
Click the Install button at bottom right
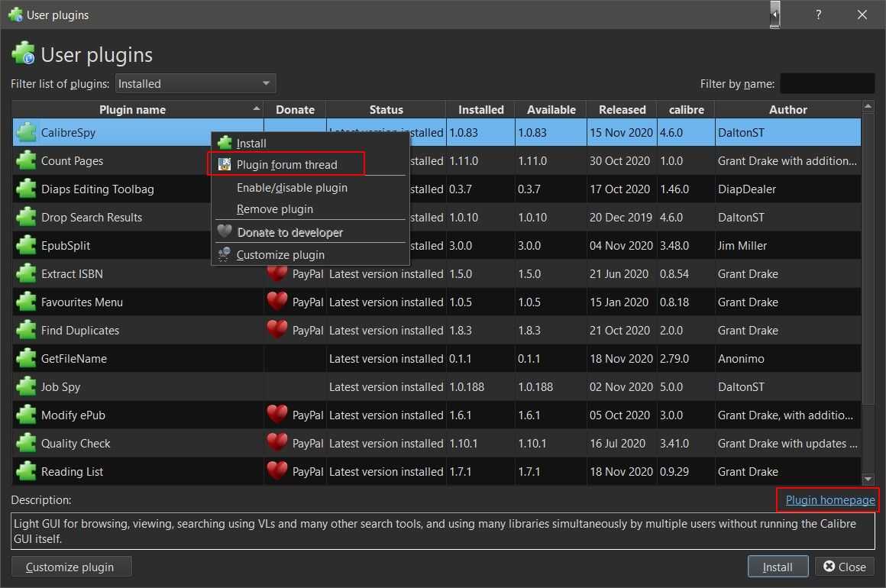tap(778, 567)
